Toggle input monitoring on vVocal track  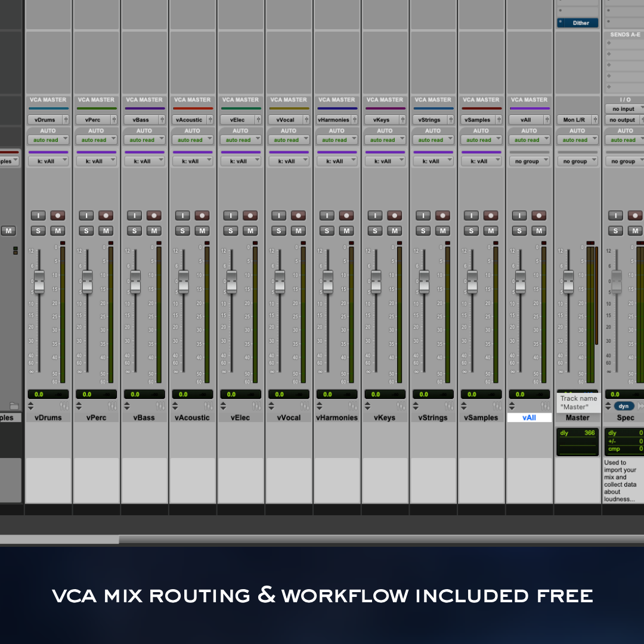[x=279, y=216]
